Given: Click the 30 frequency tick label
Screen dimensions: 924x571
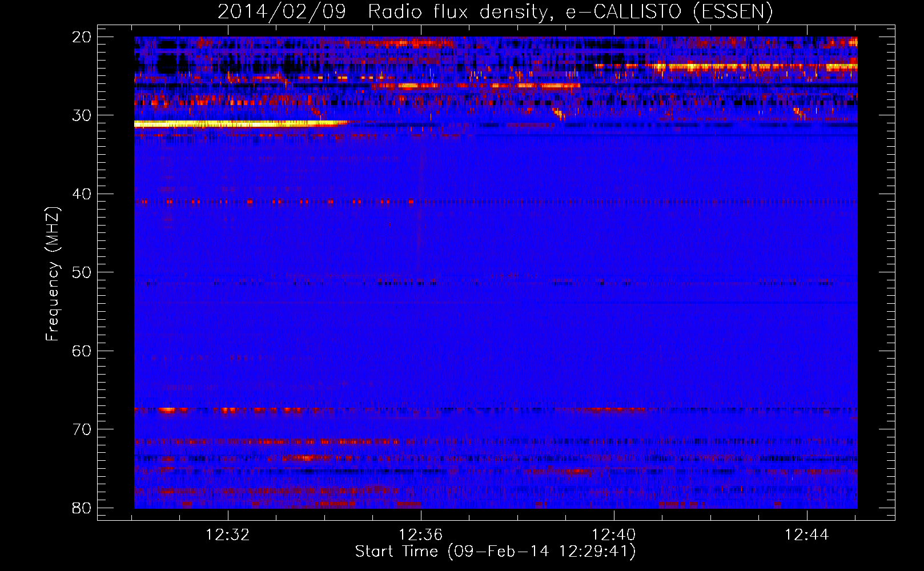Looking at the screenshot, I should pos(82,115).
